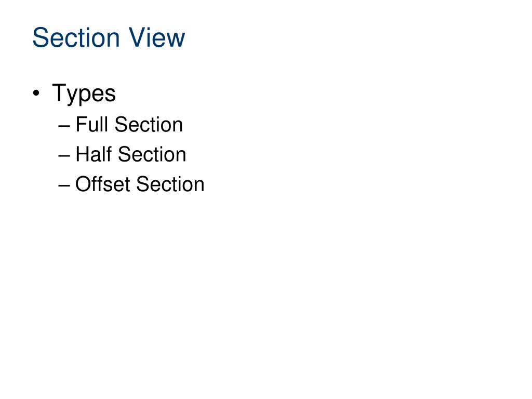Viewport: 532px width, 399px height.
Task: Select the "Types" bullet text
Action: coord(84,94)
